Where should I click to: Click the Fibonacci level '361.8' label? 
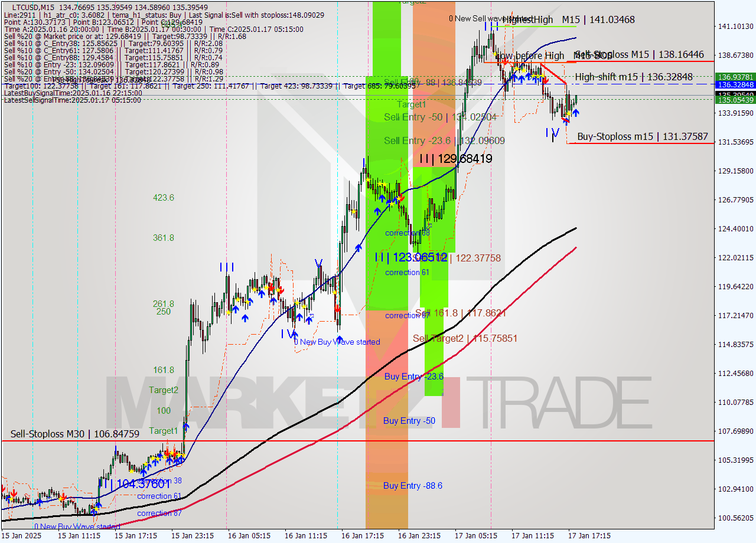click(x=164, y=238)
